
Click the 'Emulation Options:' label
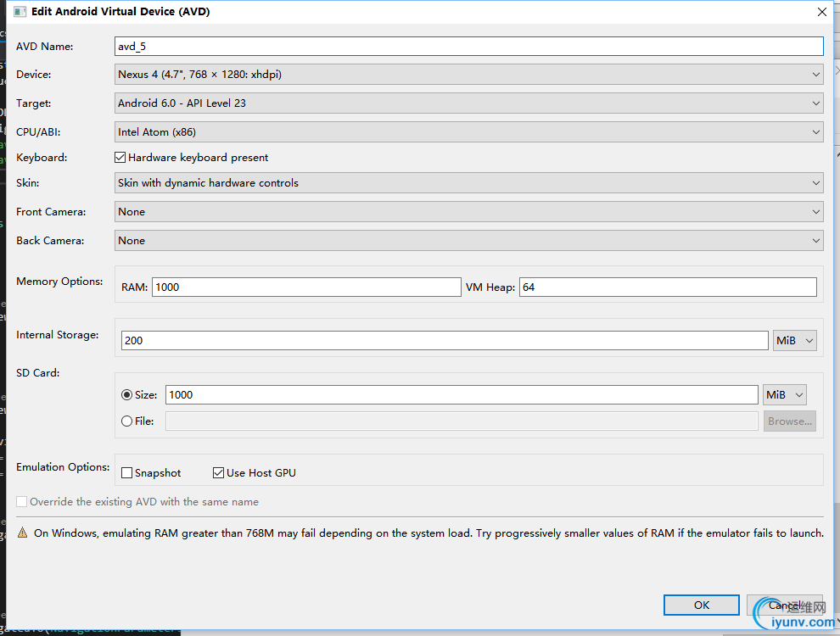pos(63,467)
